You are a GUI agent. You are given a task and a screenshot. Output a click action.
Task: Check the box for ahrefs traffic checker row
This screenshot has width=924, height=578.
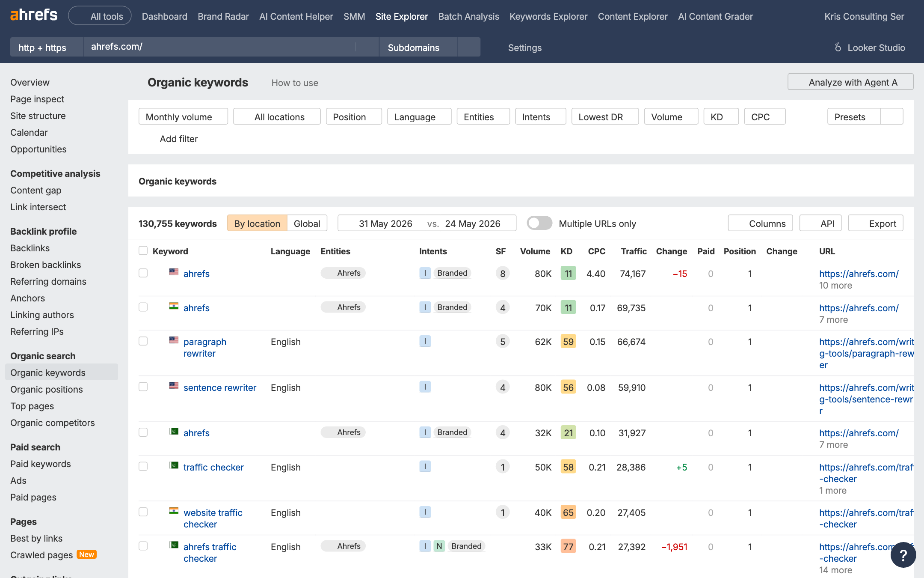pos(143,546)
